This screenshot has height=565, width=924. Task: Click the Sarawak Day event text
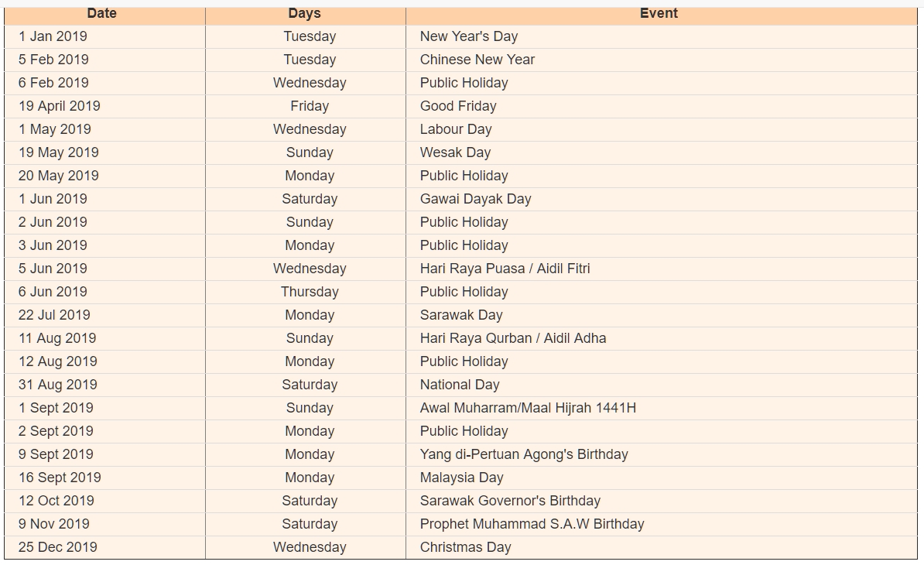coord(461,315)
